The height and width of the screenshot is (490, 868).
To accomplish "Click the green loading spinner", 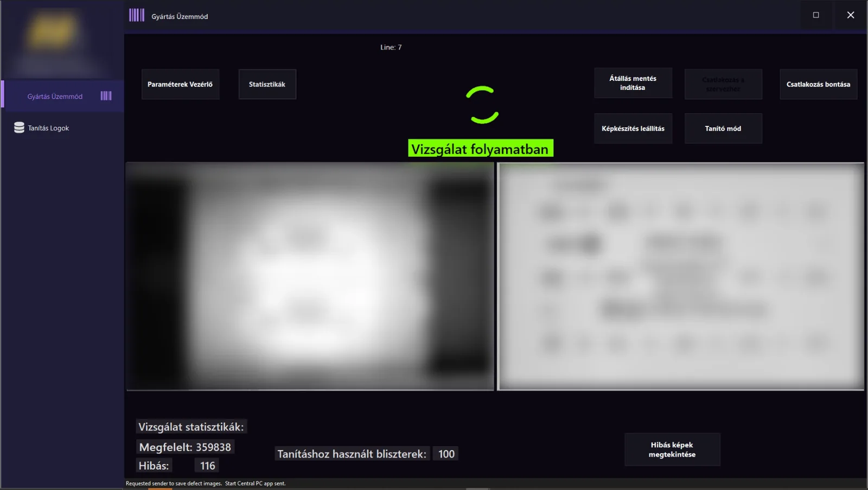I will (482, 105).
